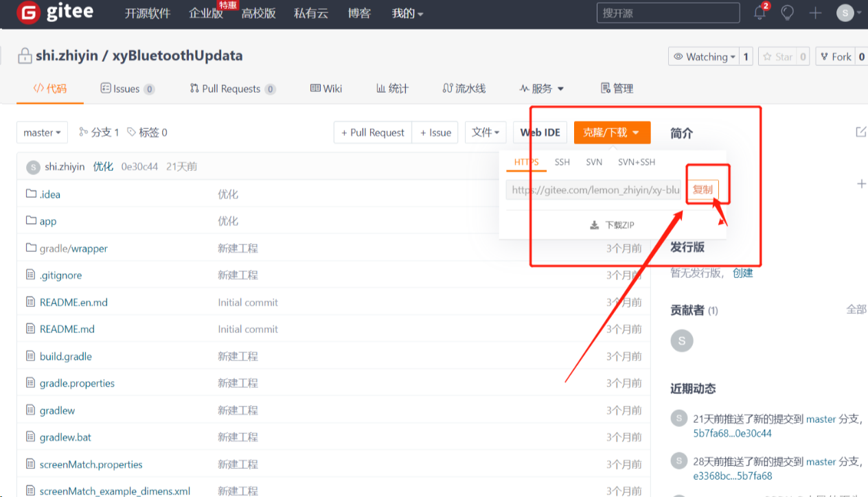The width and height of the screenshot is (868, 497).
Task: Click the edit icon beside 简介
Action: click(860, 132)
